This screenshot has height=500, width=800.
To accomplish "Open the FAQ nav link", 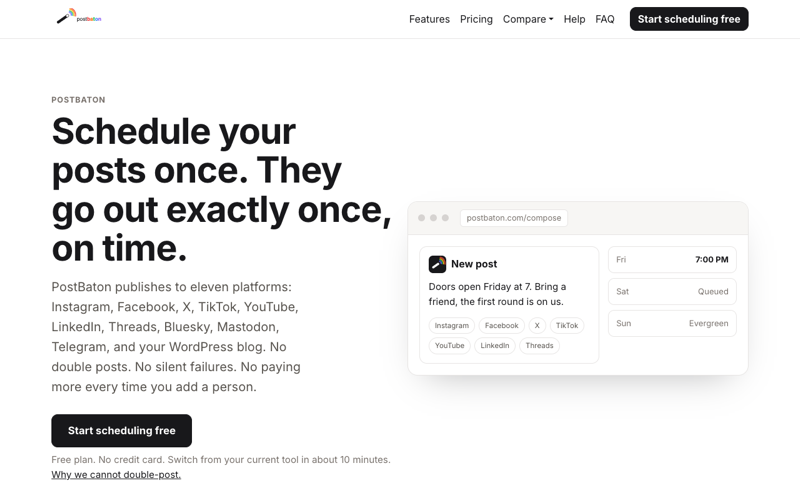I will [605, 19].
